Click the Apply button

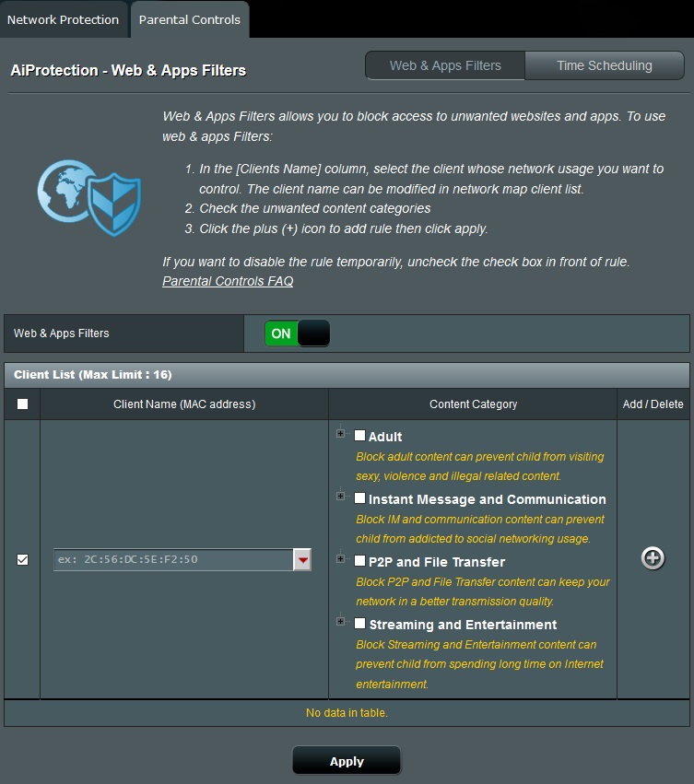[x=347, y=761]
